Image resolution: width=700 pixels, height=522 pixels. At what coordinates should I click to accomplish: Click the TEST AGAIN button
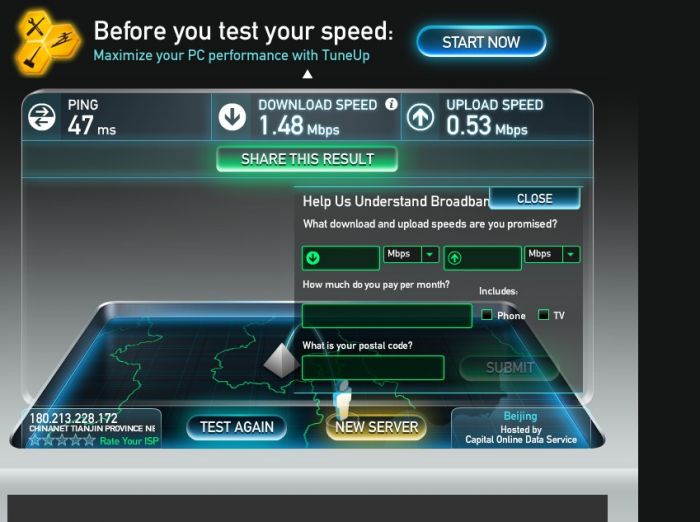237,427
